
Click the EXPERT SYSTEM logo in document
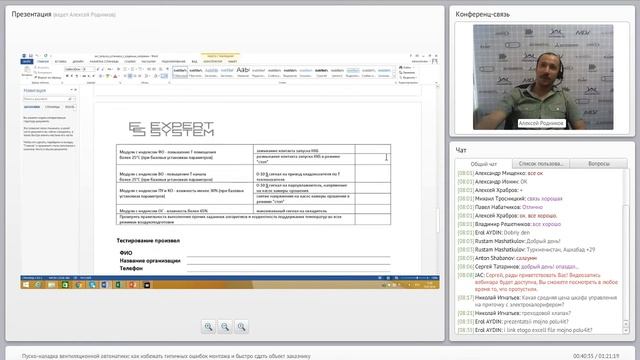pyautogui.click(x=171, y=129)
